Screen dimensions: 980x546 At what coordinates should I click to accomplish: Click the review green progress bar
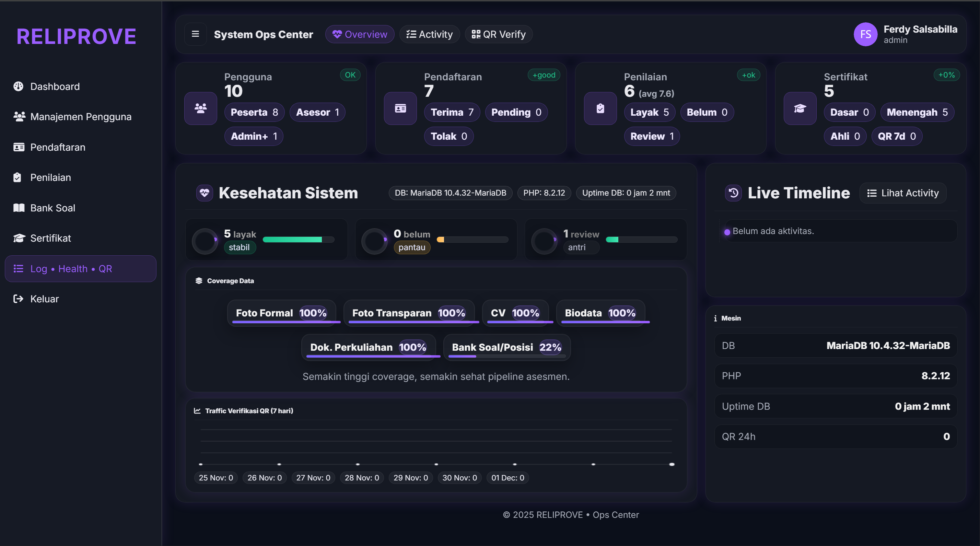(641, 239)
